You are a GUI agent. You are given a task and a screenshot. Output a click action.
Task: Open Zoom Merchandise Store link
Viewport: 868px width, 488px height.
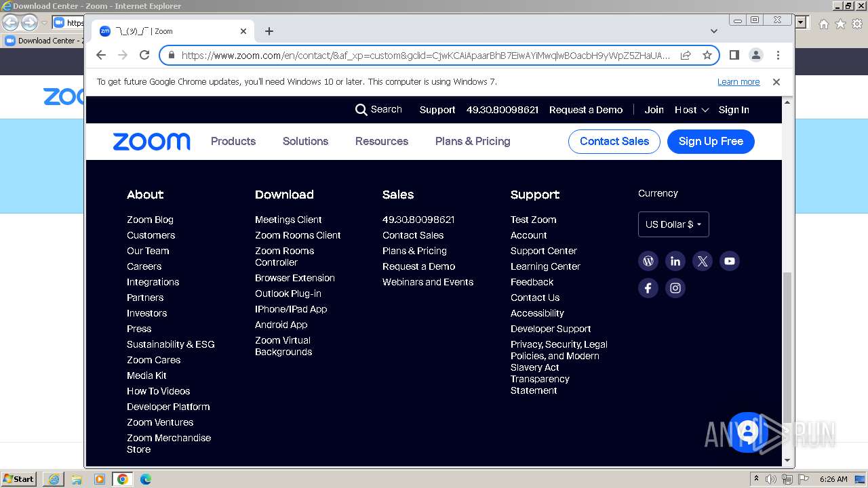click(169, 443)
